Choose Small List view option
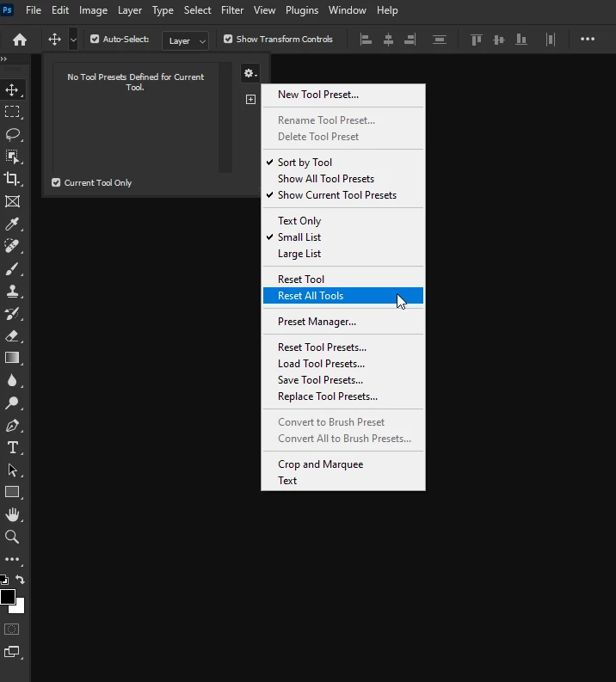 [343, 237]
